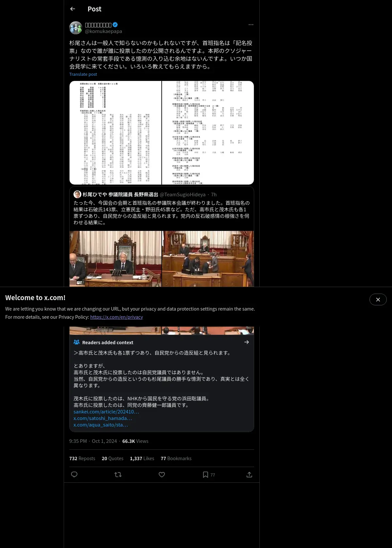Open quoted post text about 首班指名 result
The image size is (392, 548).
point(161,213)
